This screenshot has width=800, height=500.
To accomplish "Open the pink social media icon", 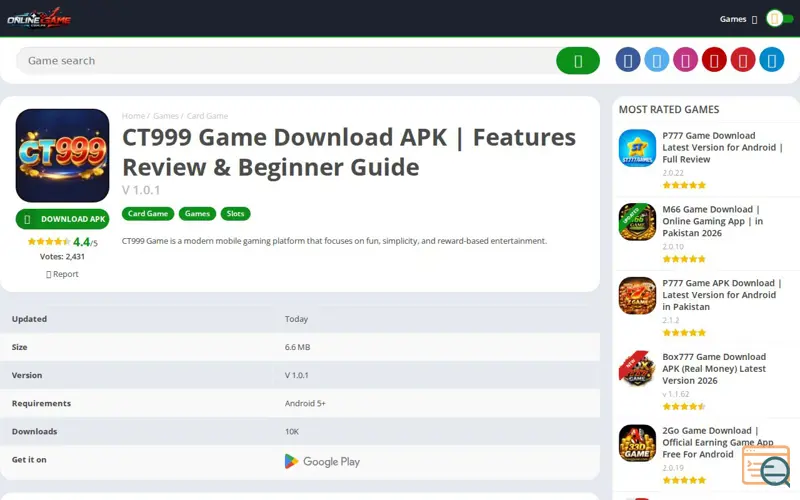I will point(685,61).
